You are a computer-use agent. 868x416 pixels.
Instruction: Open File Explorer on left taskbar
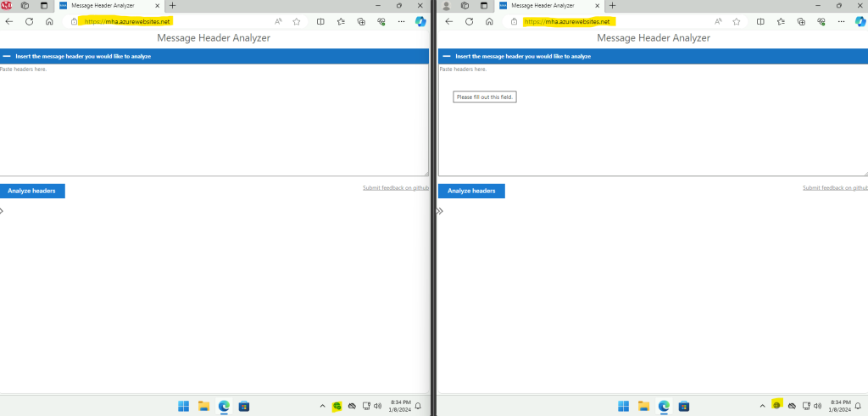[203, 406]
